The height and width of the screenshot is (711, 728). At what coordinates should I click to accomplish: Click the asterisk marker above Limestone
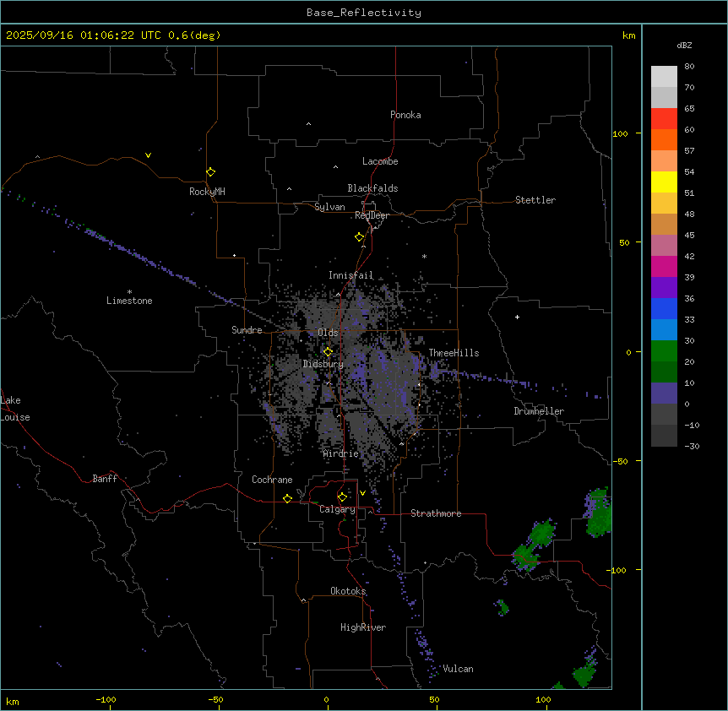[129, 292]
